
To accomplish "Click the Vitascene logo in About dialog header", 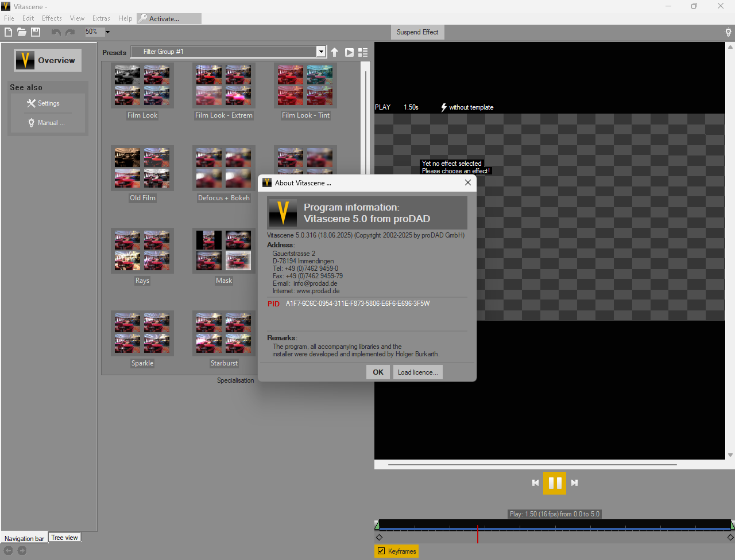I will coord(283,213).
